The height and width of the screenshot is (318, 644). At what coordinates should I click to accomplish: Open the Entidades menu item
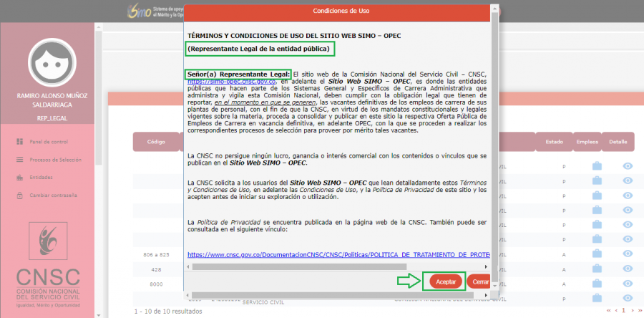click(x=42, y=178)
